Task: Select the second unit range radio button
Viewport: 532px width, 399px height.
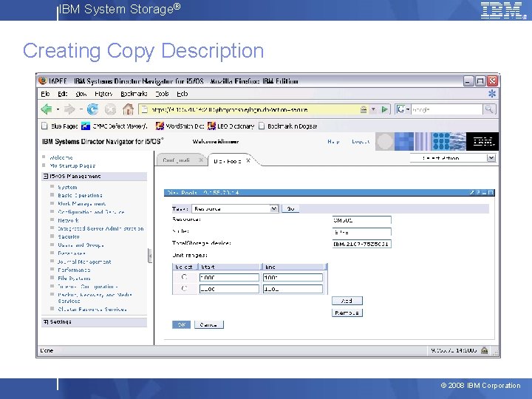Action: [184, 289]
